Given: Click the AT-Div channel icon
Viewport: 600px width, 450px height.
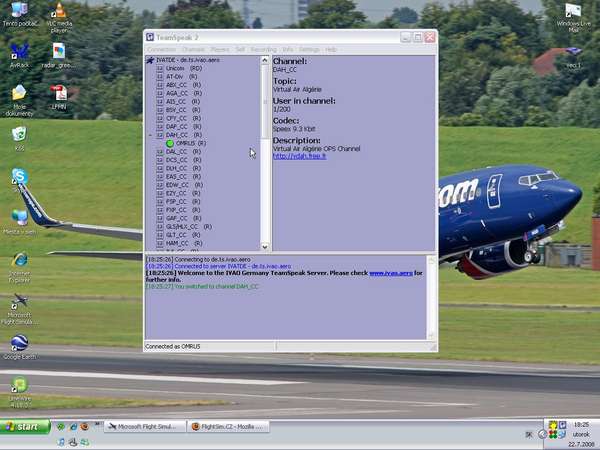Looking at the screenshot, I should [x=160, y=77].
